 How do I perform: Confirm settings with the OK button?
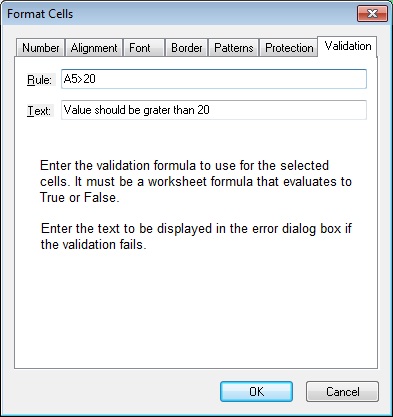tap(256, 391)
